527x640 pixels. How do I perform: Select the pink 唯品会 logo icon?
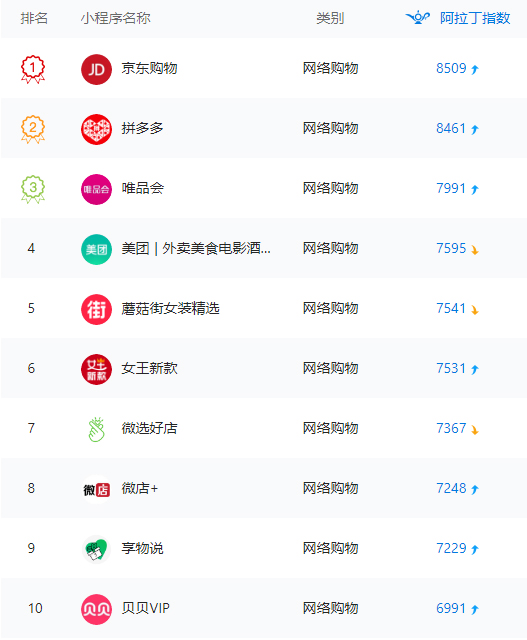tap(96, 189)
